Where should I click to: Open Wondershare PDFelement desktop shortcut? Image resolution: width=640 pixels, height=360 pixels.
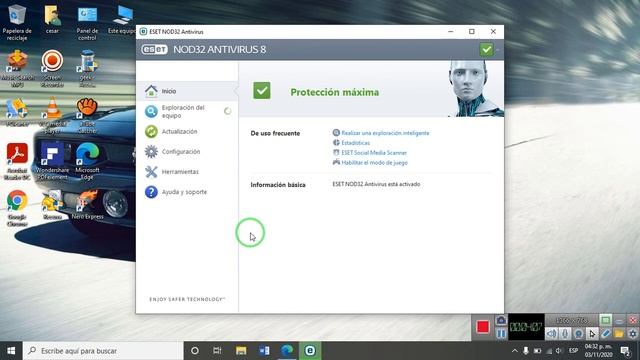pyautogui.click(x=52, y=162)
